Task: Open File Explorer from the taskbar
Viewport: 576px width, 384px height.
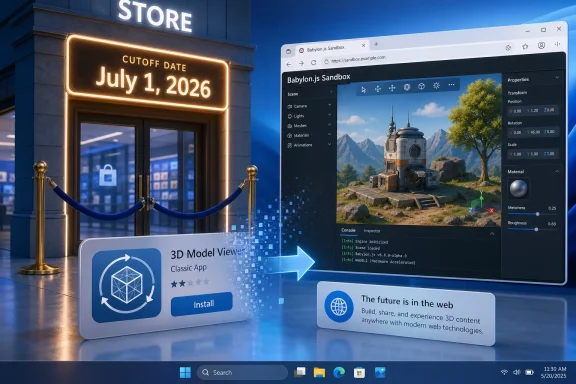Action: (319, 373)
